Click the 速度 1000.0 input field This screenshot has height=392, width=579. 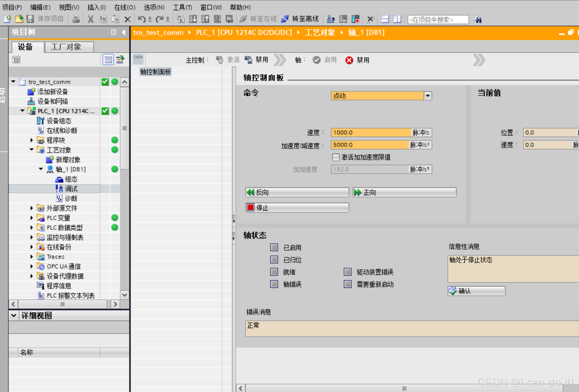[x=370, y=133]
